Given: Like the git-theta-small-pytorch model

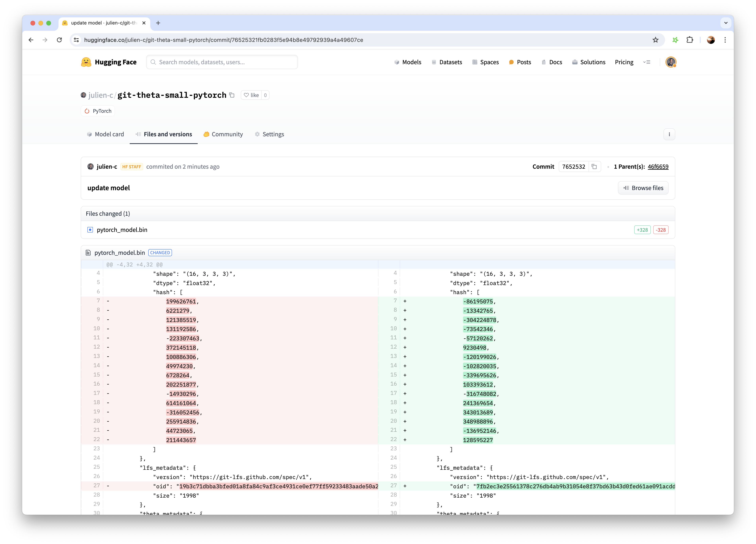Looking at the screenshot, I should pyautogui.click(x=251, y=95).
